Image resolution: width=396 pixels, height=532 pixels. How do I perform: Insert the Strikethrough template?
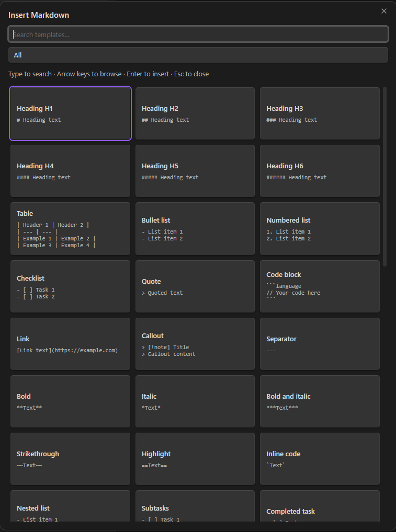click(x=70, y=459)
